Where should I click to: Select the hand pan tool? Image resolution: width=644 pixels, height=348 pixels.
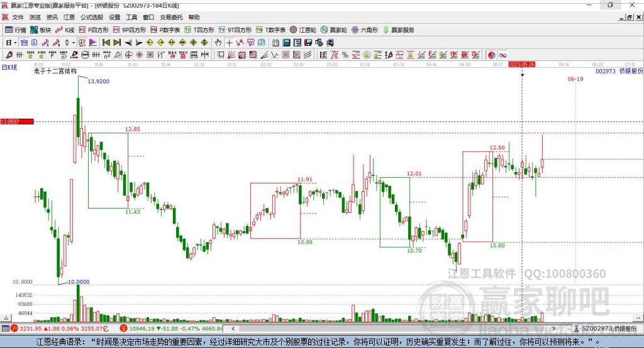(218, 43)
